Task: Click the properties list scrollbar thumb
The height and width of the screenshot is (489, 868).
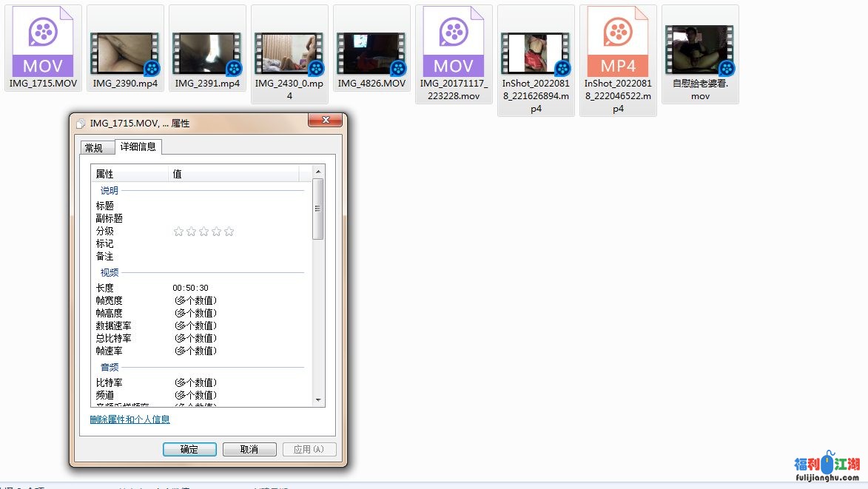Action: (318, 209)
